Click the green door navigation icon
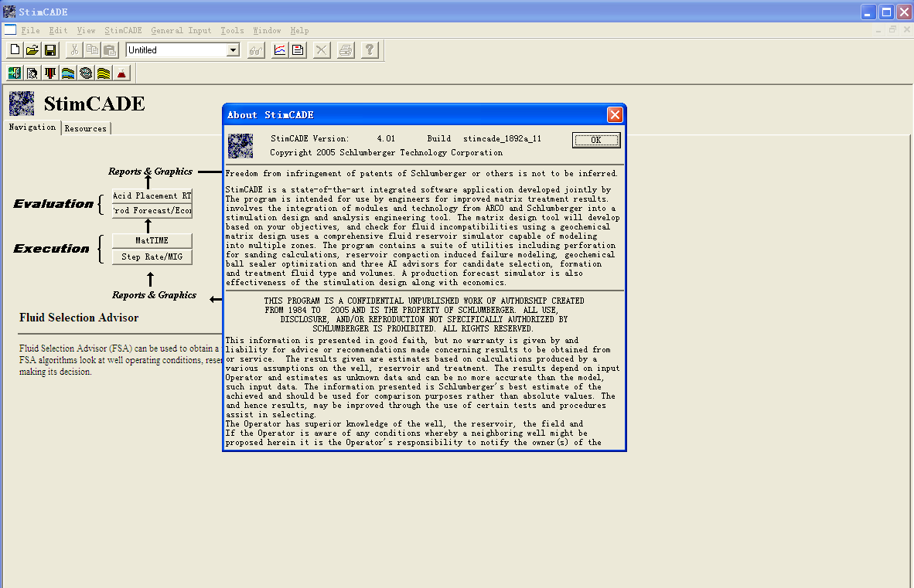 coord(15,73)
